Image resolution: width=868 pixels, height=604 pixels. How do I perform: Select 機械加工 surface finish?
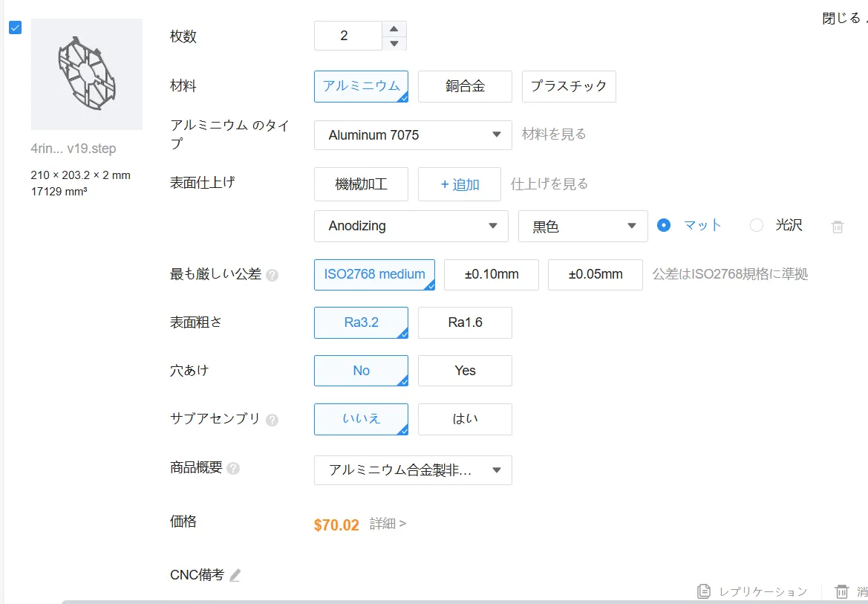click(361, 184)
